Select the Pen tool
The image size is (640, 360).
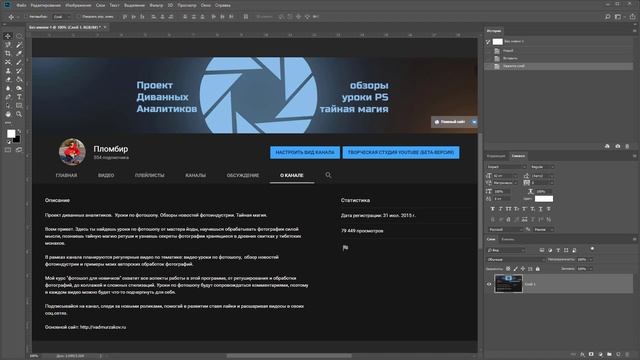8,97
